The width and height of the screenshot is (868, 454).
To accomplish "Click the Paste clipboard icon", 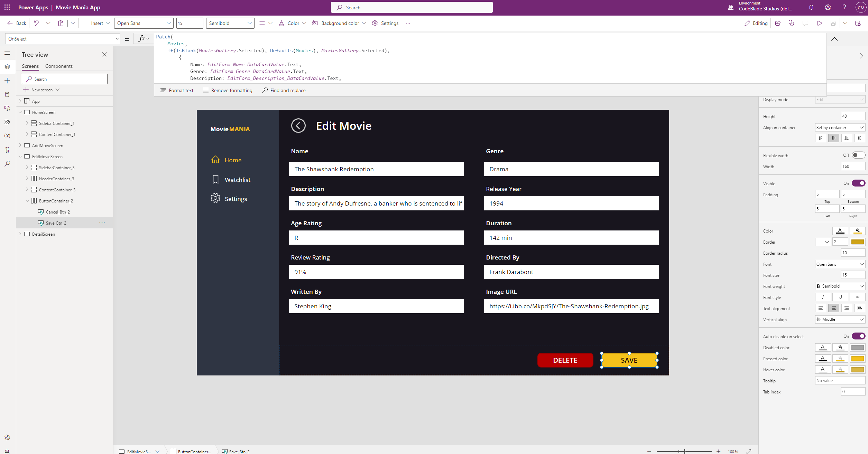I will (61, 23).
